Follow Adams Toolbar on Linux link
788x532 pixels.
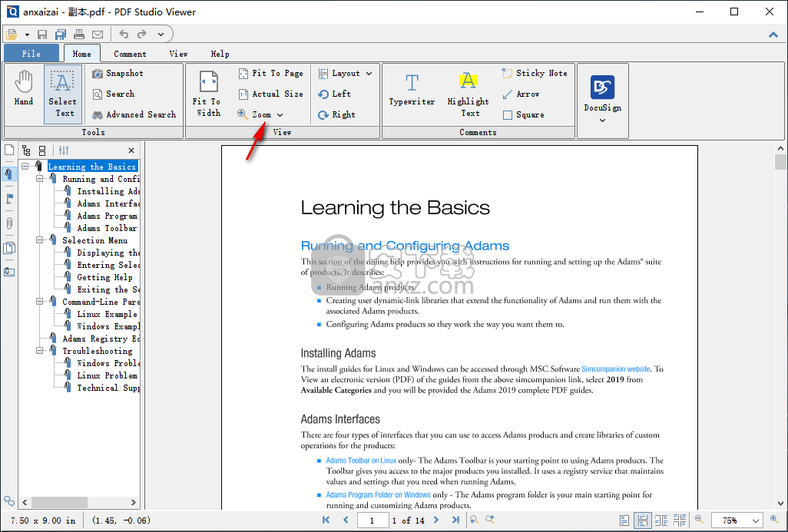[361, 460]
